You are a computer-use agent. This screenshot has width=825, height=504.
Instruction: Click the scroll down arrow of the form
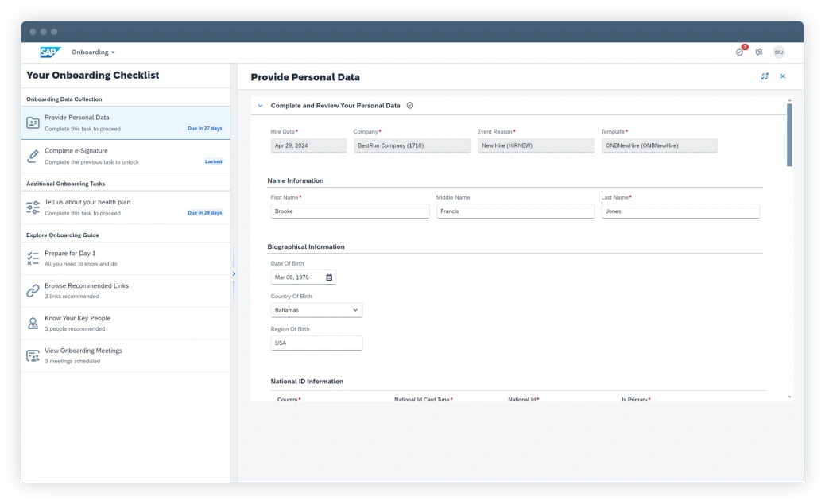[x=789, y=397]
